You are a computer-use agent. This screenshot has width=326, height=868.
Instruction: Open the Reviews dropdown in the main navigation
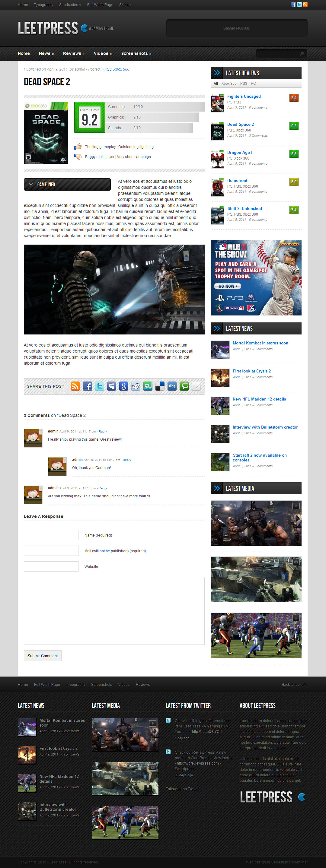[74, 54]
